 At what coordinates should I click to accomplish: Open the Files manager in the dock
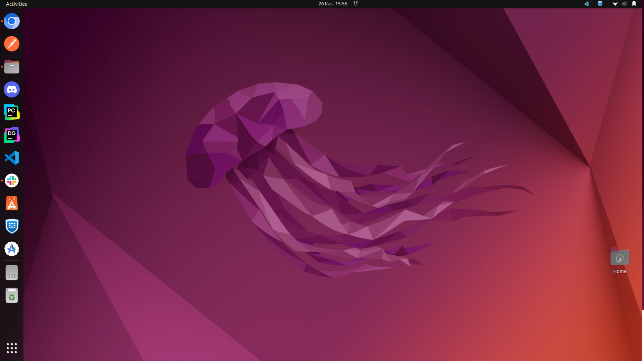point(12,67)
